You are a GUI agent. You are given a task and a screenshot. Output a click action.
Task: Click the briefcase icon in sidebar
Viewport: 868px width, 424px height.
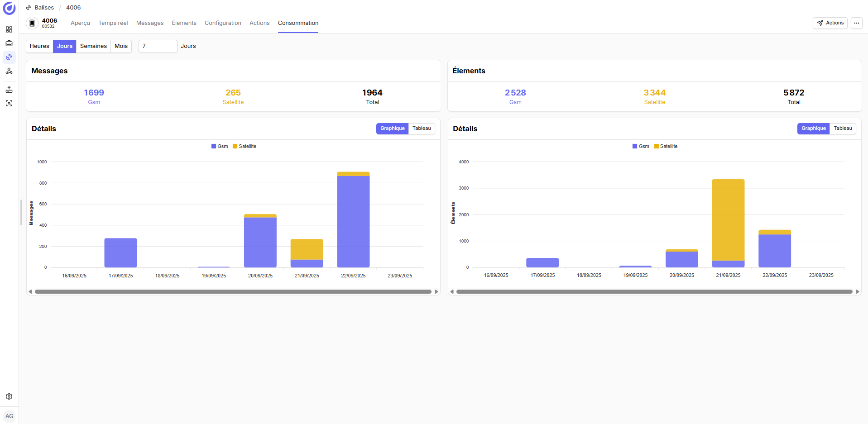[9, 43]
